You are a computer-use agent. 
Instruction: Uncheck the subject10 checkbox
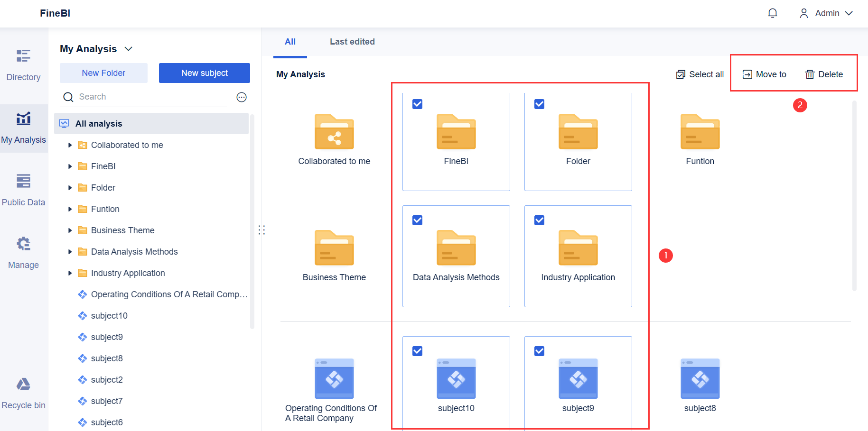(x=417, y=351)
